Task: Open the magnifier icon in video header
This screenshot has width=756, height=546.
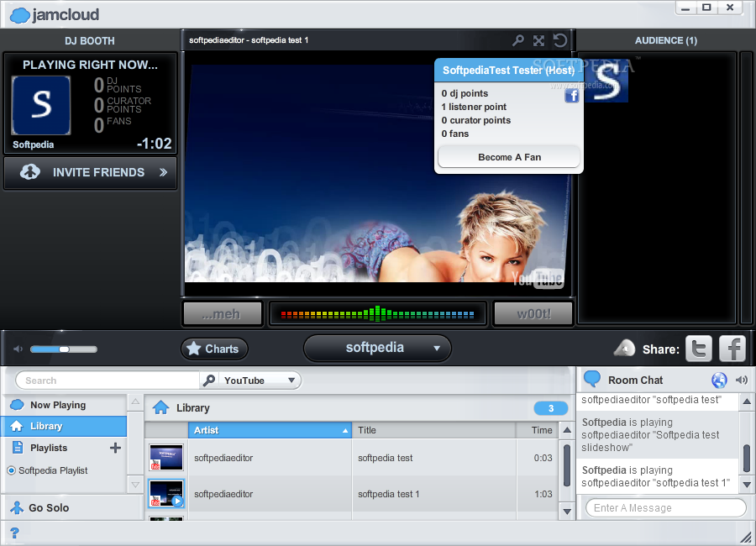Action: 518,40
